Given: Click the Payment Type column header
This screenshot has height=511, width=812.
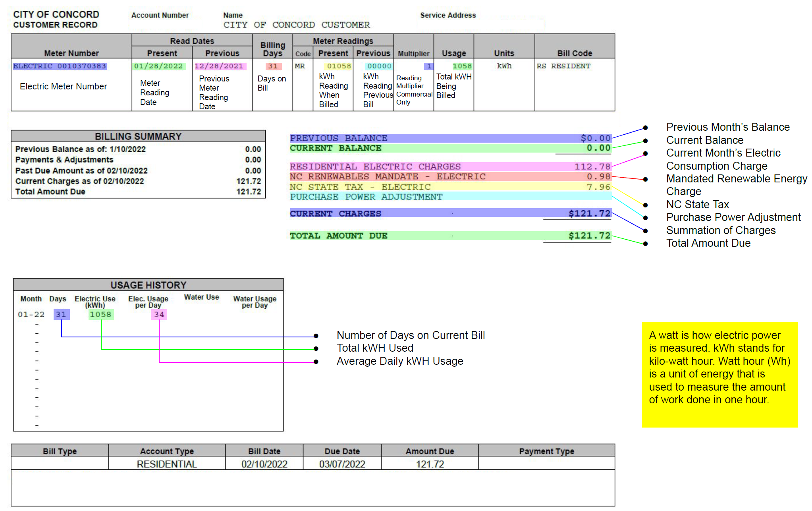Looking at the screenshot, I should point(546,451).
